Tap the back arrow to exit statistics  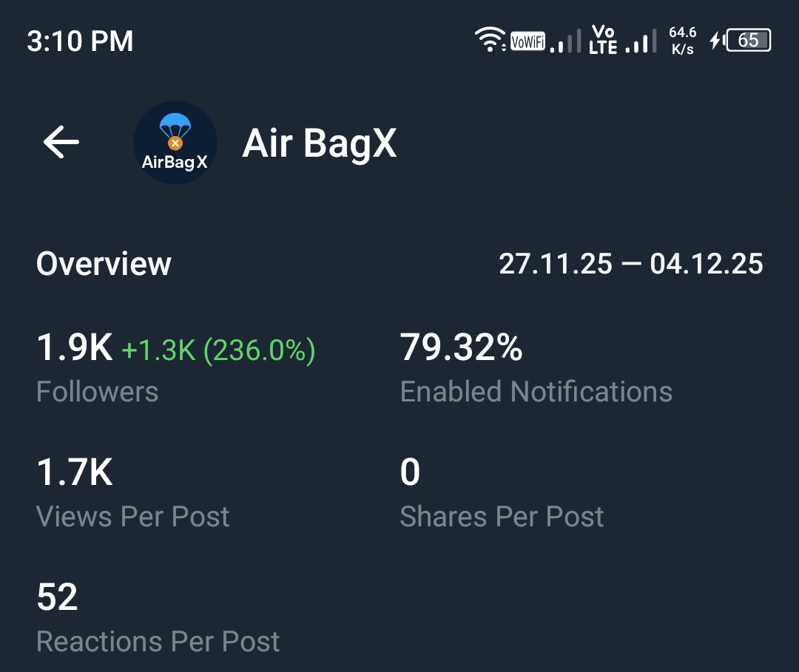click(x=60, y=143)
